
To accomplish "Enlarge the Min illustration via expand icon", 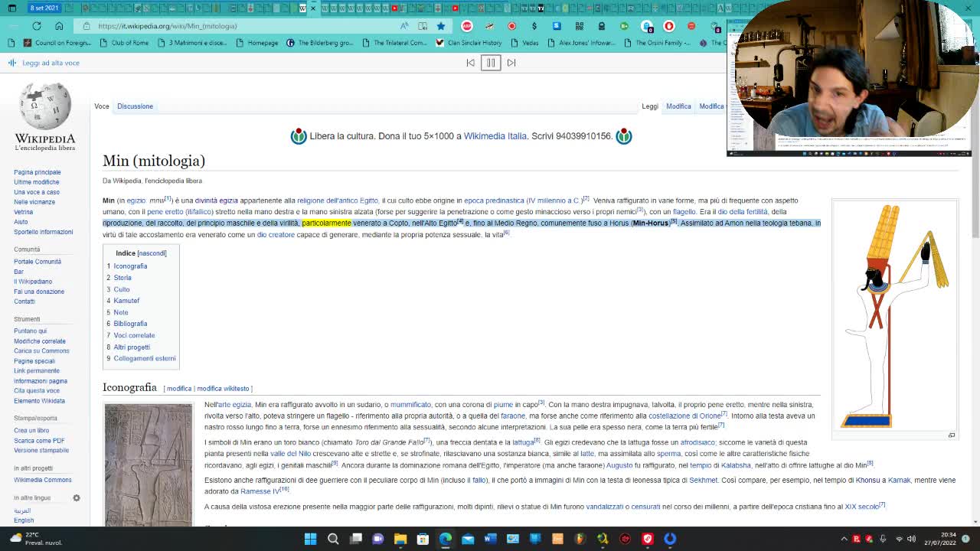I will click(952, 435).
